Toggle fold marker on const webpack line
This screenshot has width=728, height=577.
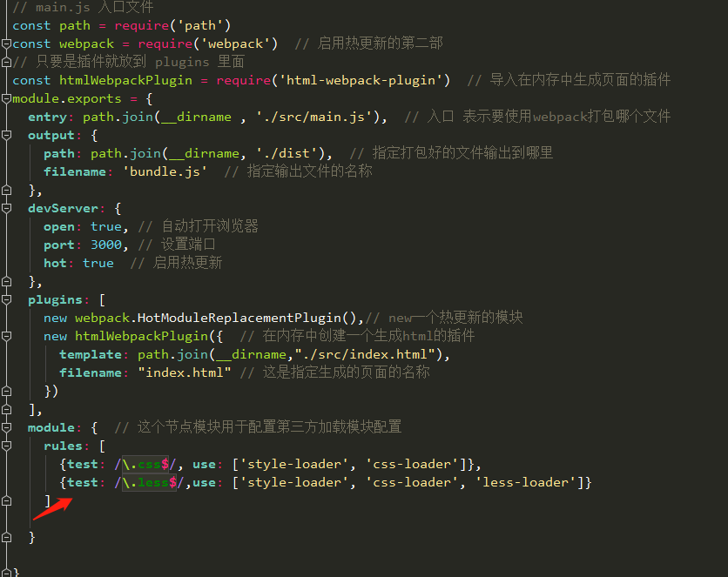click(x=6, y=44)
